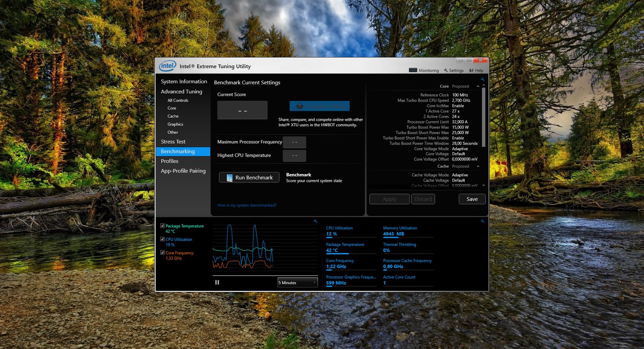The image size is (644, 349).
Task: Click the Processor Cache Frequency '0,80 GHz' value
Action: pyautogui.click(x=393, y=267)
